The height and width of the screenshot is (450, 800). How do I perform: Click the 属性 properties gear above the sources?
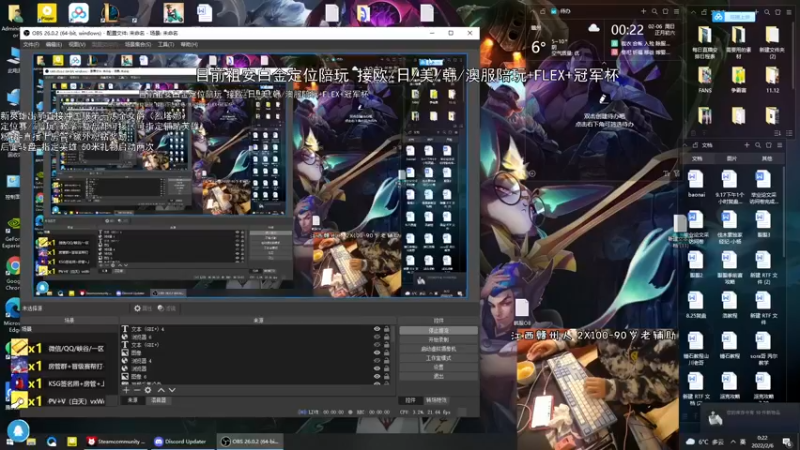tap(143, 308)
